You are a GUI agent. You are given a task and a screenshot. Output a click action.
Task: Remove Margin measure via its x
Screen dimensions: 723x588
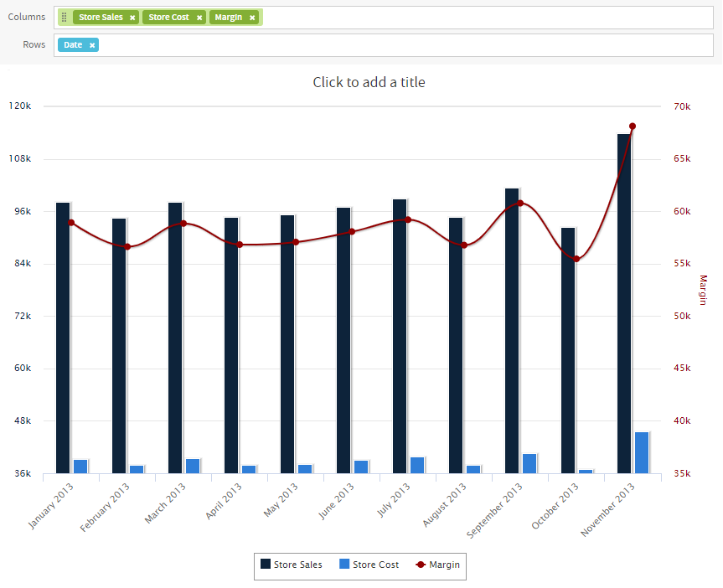click(252, 18)
